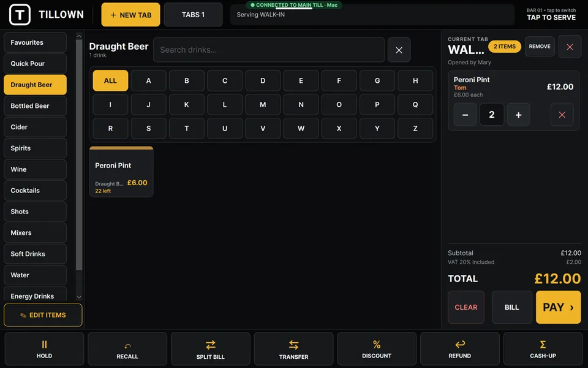This screenshot has width=588, height=368.
Task: Filter drinks by letter H
Action: pyautogui.click(x=415, y=81)
